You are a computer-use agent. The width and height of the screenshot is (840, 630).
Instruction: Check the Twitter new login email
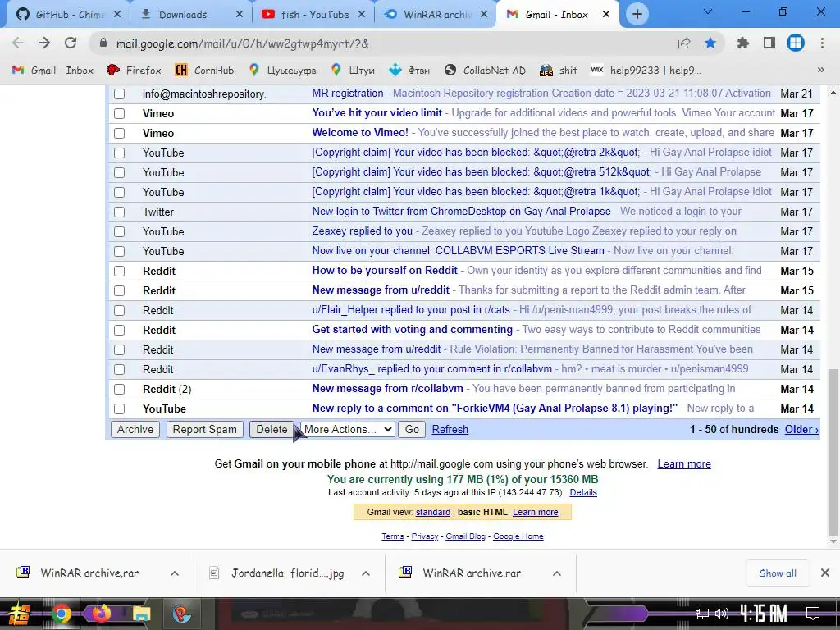120,212
